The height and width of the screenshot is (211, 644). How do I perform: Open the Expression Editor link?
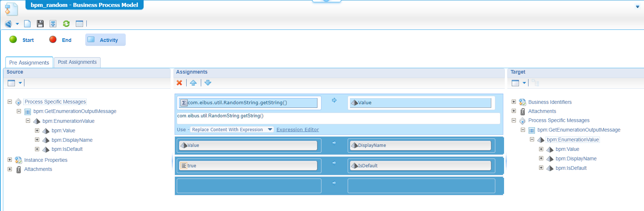[297, 129]
